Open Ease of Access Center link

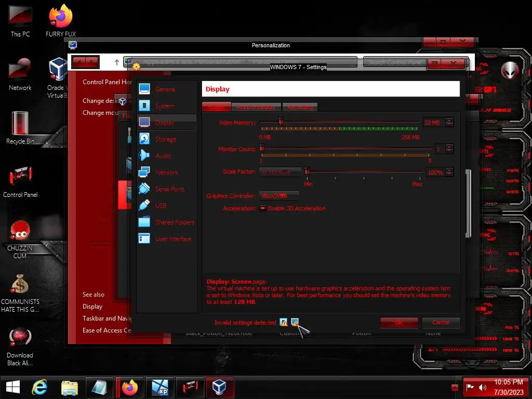[x=107, y=330]
